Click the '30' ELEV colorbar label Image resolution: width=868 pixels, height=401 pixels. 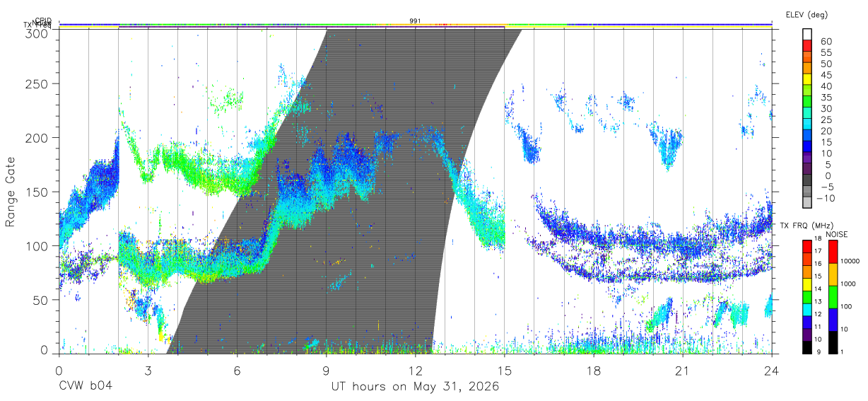[x=825, y=108]
